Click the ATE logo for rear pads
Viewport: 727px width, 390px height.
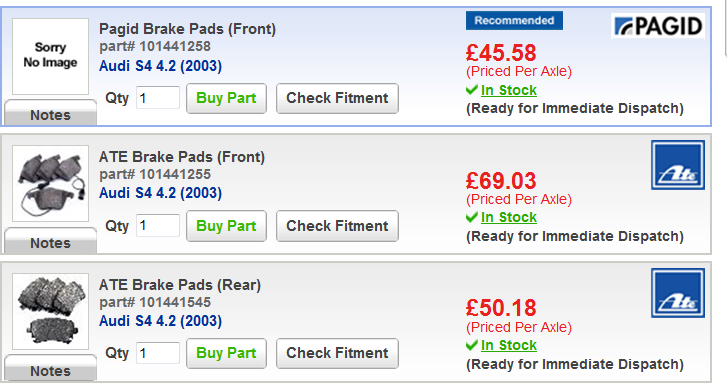click(678, 293)
